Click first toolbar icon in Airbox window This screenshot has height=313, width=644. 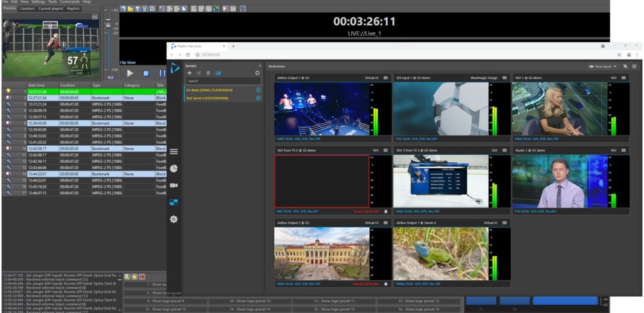tap(123, 8)
